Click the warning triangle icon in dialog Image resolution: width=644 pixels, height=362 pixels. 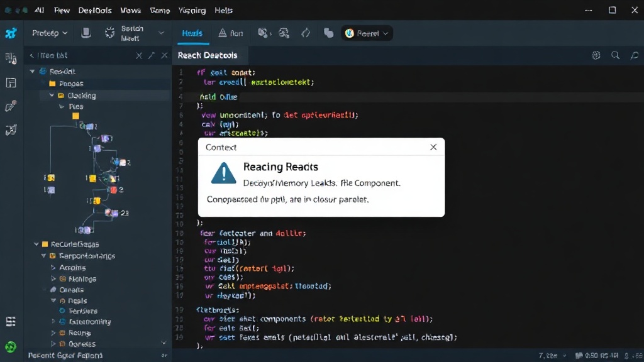pos(223,173)
